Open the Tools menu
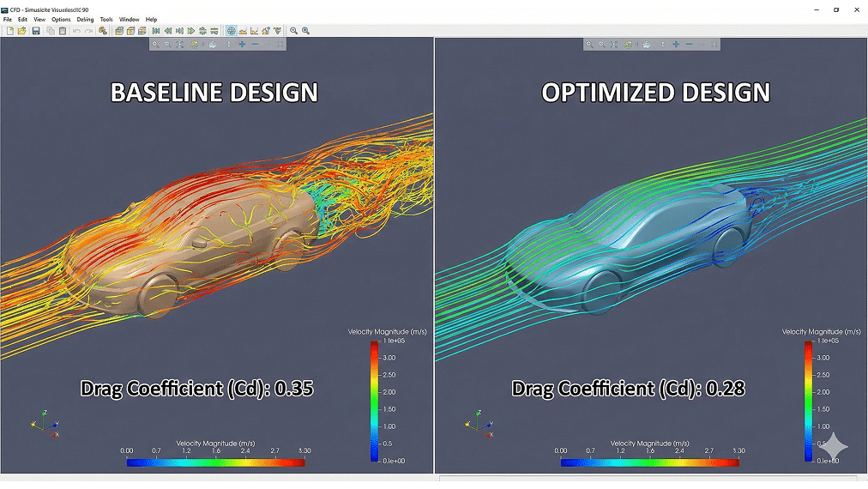Image resolution: width=868 pixels, height=489 pixels. click(106, 19)
